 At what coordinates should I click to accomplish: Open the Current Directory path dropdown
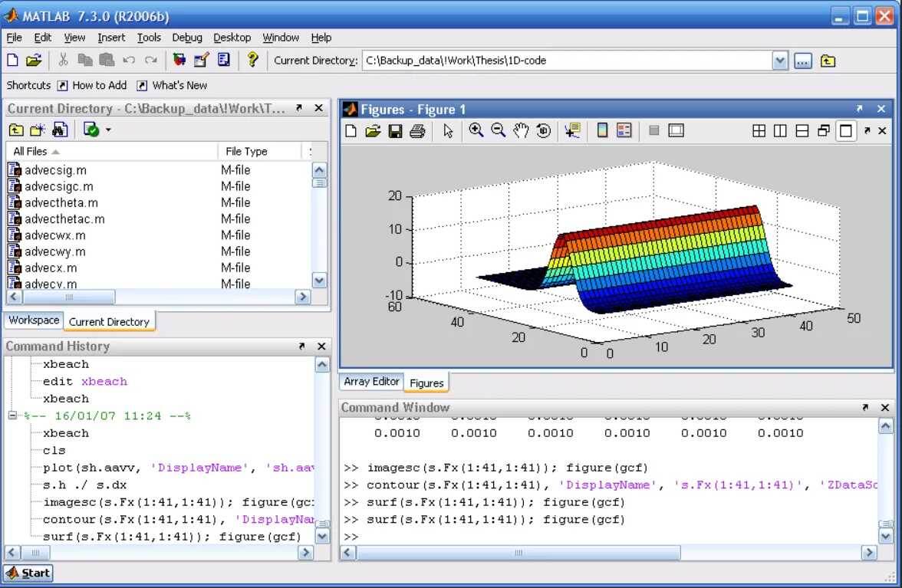click(779, 61)
